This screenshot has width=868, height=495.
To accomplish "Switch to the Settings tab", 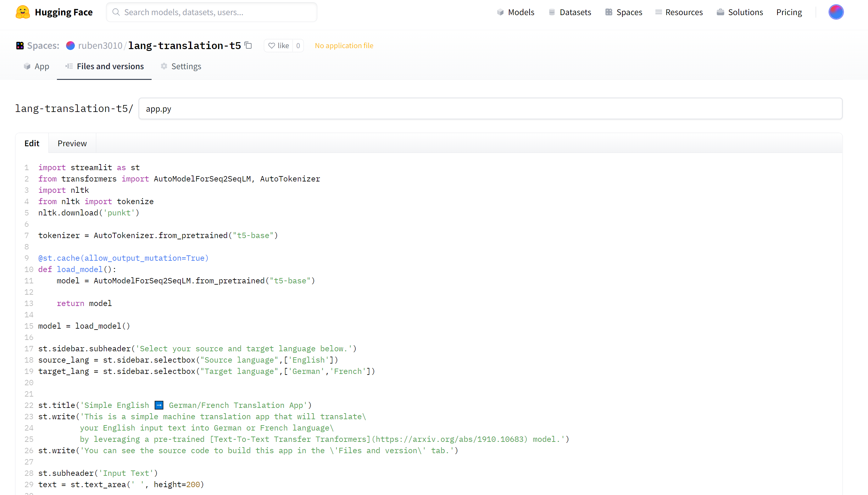I will 181,66.
